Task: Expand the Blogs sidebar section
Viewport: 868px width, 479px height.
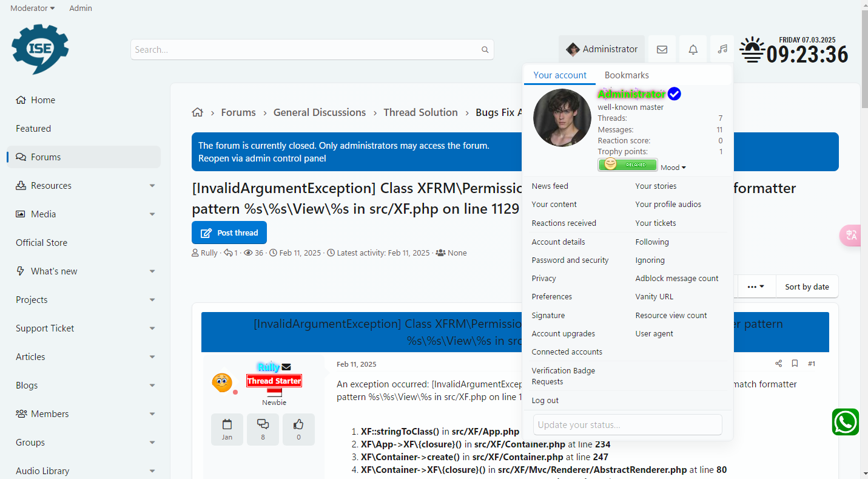Action: [x=152, y=386]
